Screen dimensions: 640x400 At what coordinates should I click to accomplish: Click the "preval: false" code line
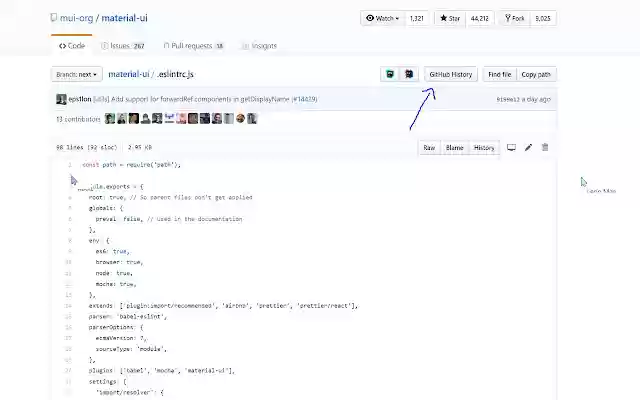169,219
